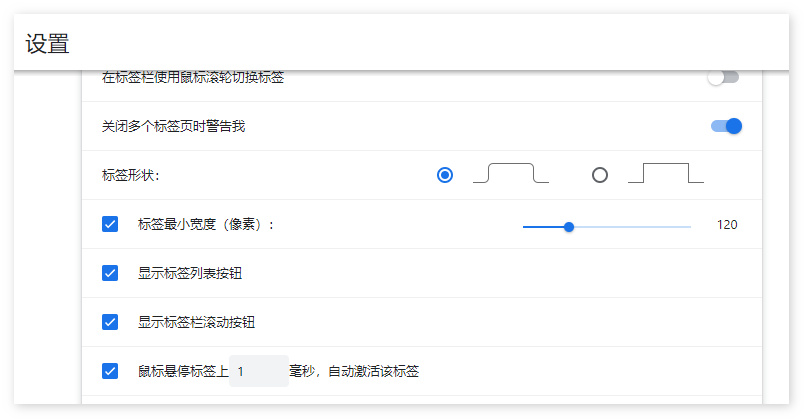
Task: Toggle the 在标签栏使用鼠标滚轮切换标签 switch
Action: (723, 77)
